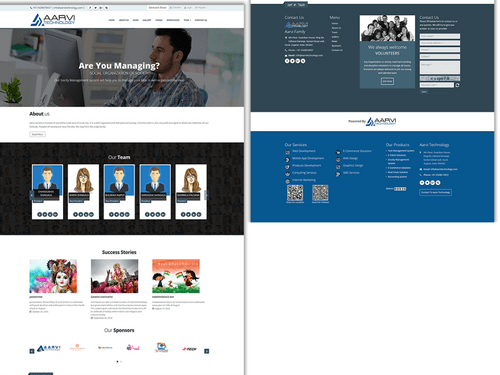The height and width of the screenshot is (375, 500).
Task: Open the Janmashtami success story image
Action: 53,276
